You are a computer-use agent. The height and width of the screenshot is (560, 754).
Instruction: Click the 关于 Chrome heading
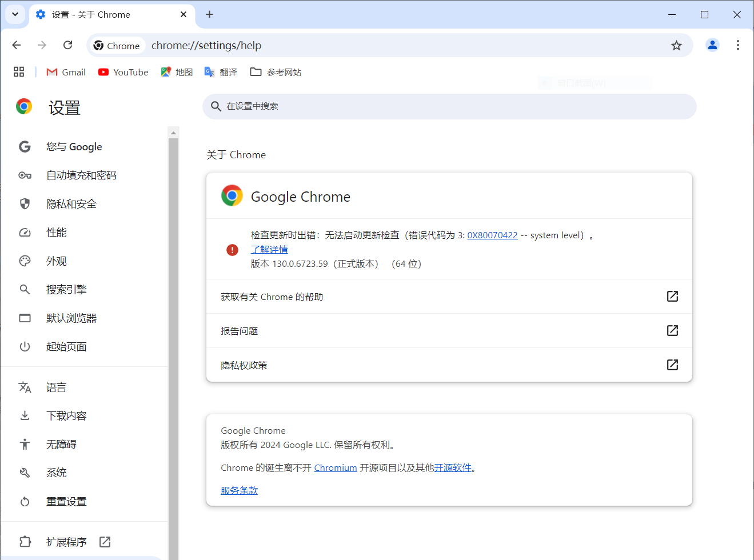(236, 155)
